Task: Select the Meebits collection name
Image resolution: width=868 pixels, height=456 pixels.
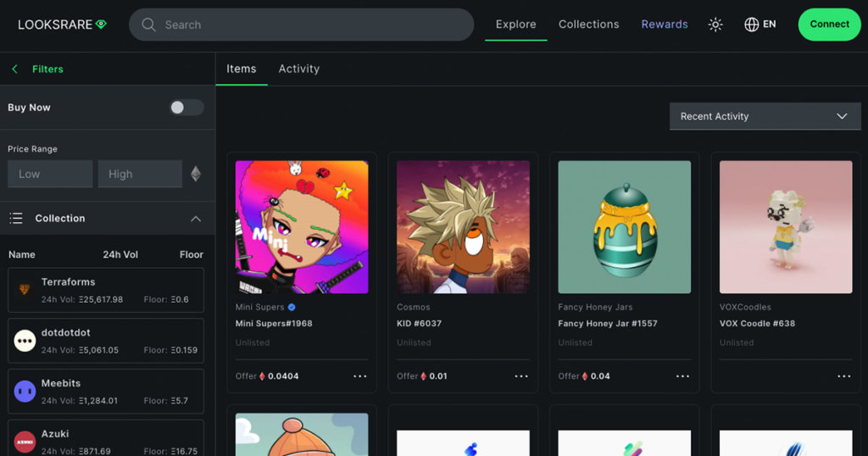Action: coord(61,383)
